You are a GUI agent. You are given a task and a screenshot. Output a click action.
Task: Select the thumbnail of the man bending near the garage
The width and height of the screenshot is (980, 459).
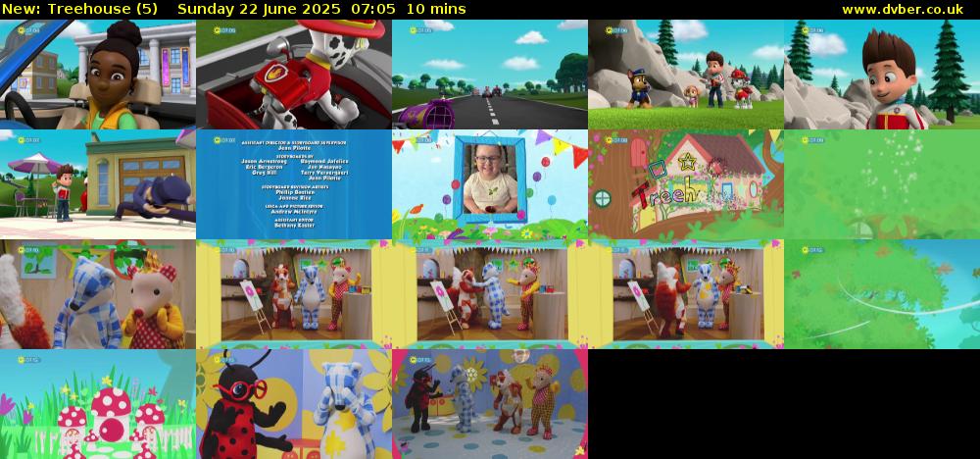tap(97, 184)
